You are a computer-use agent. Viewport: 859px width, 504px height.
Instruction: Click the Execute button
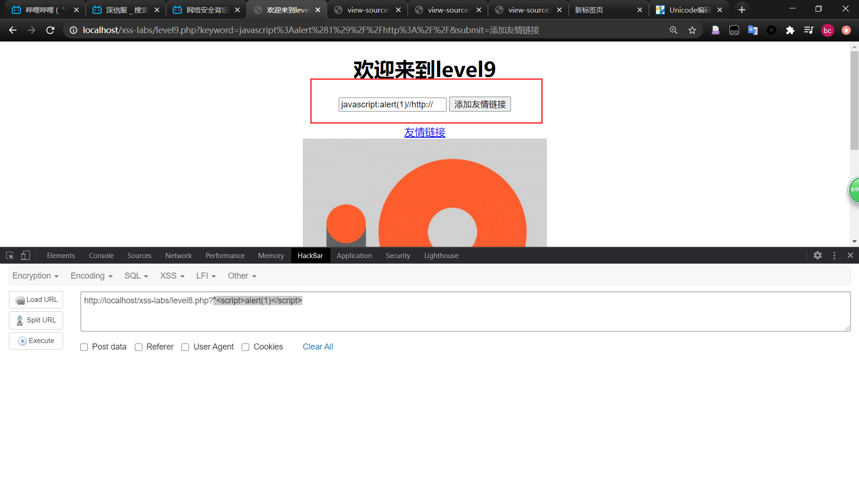click(36, 341)
